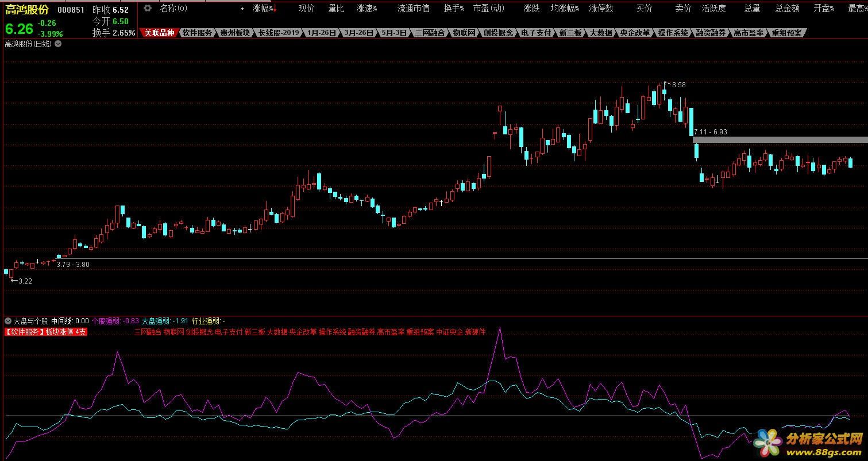Screen dimensions: 868x461
Task: Select the 5月-3日 tab
Action: pos(394,33)
